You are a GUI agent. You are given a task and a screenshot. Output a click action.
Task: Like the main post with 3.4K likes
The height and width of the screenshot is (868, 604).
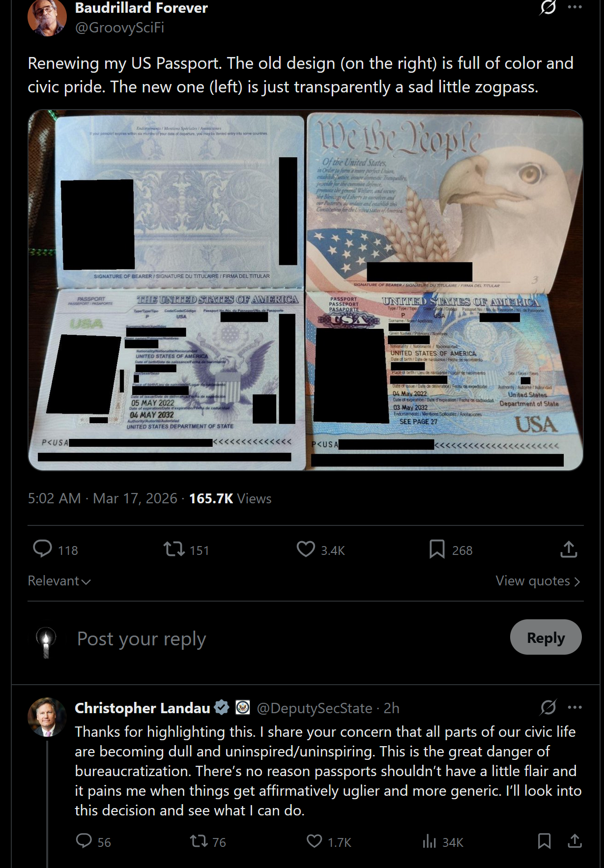coord(306,549)
